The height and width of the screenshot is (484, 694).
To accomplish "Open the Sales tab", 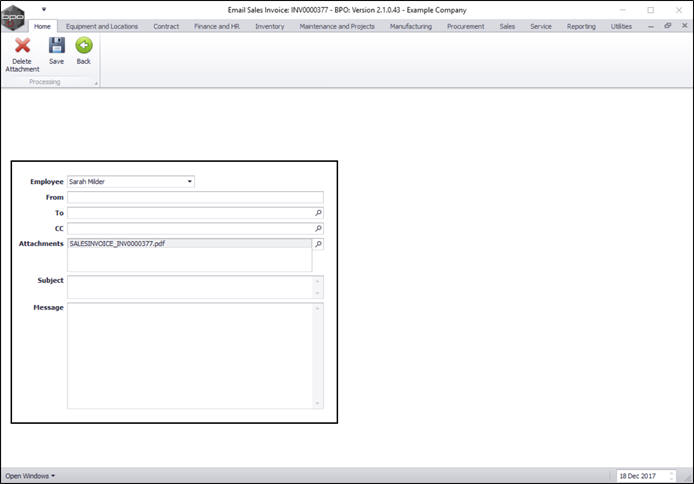I will coord(507,26).
